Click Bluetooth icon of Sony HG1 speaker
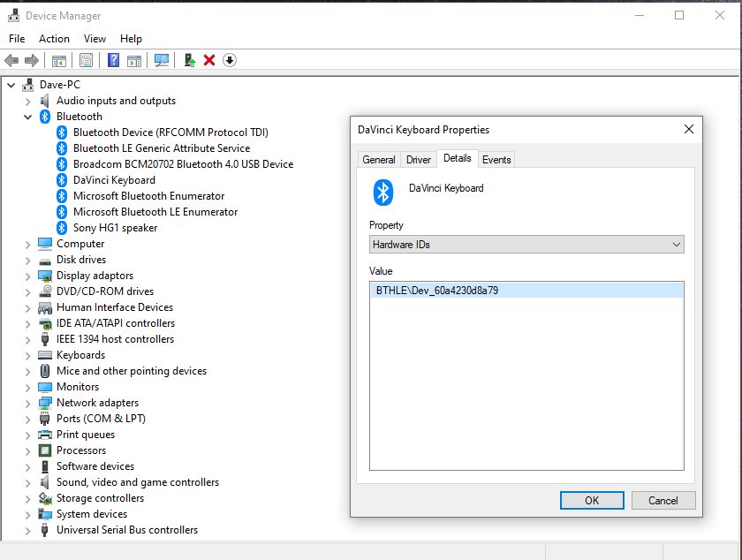The width and height of the screenshot is (742, 560). [62, 228]
